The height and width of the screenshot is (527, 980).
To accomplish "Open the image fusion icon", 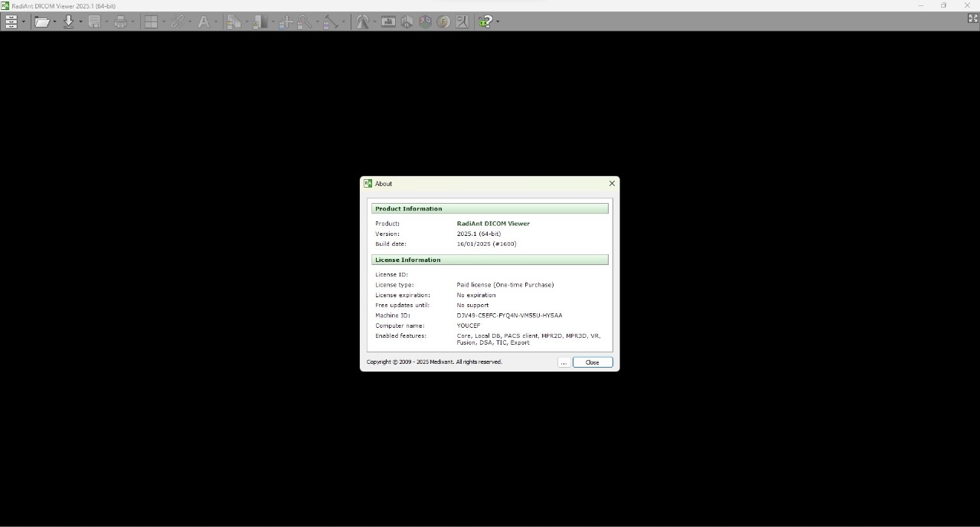I will click(x=443, y=21).
